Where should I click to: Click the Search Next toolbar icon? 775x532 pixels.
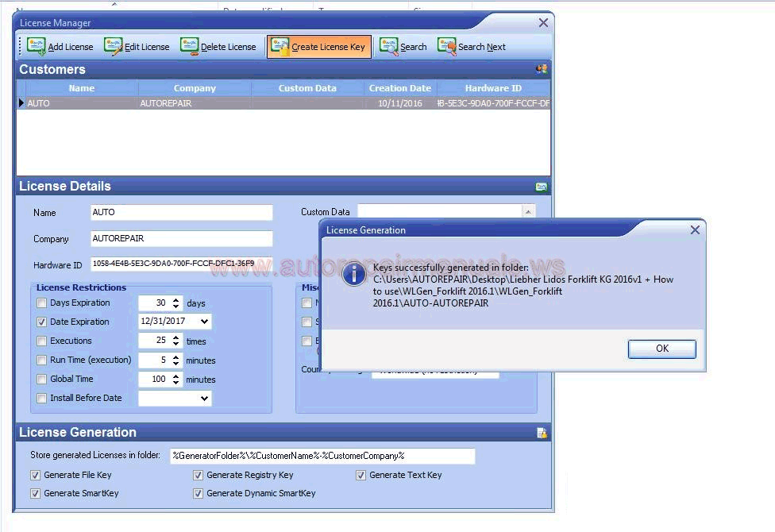pos(446,46)
